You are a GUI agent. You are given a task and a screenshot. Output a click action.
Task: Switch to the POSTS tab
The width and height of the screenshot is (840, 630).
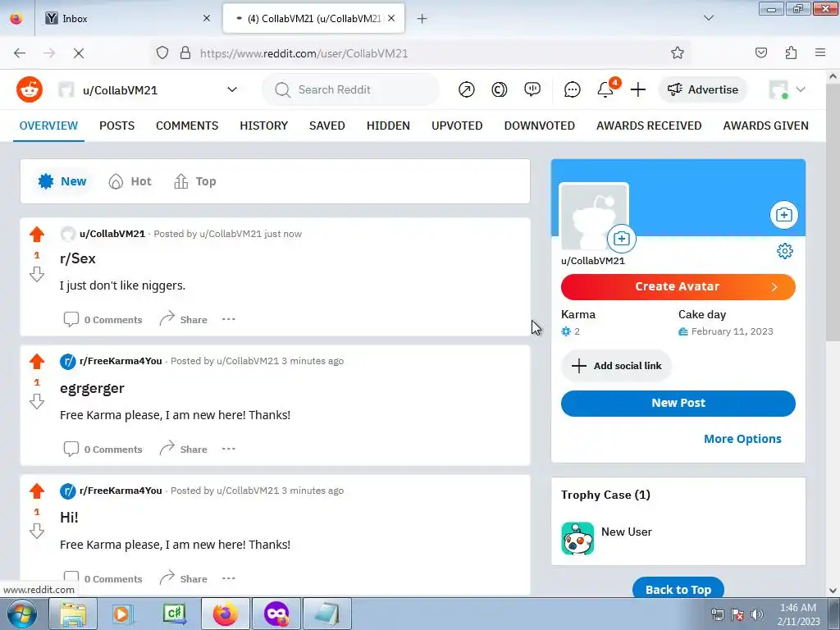[116, 126]
